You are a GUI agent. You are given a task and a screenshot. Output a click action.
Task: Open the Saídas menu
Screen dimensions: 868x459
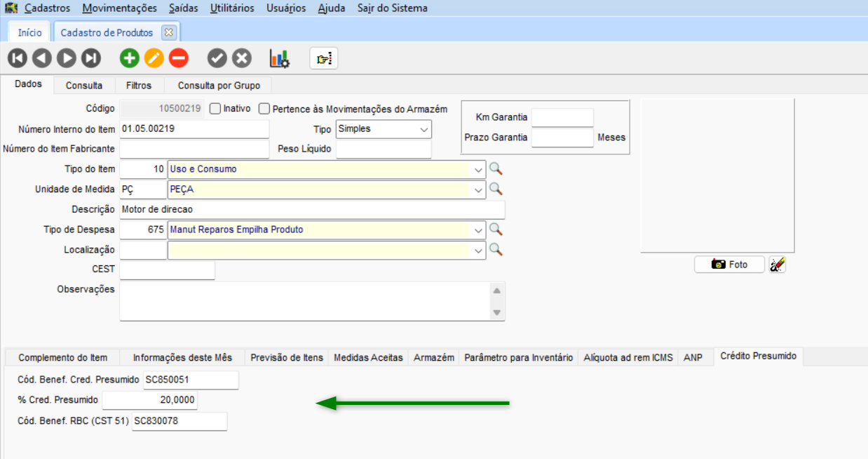click(183, 8)
